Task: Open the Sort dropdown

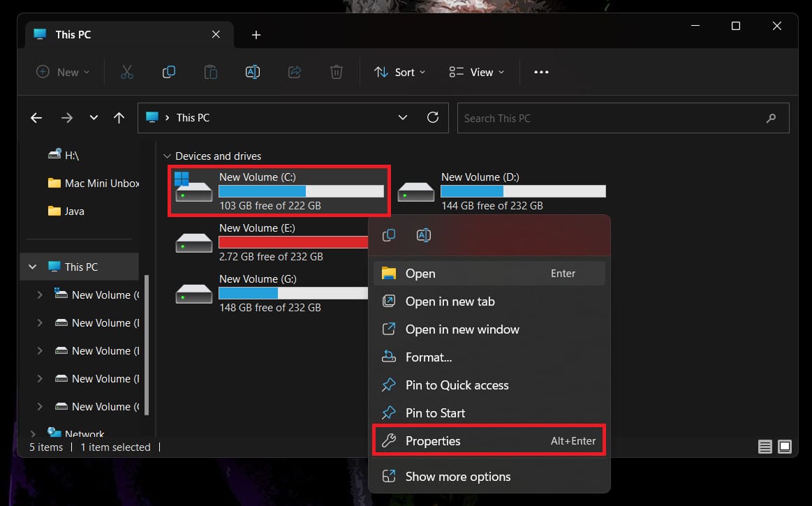Action: [399, 73]
